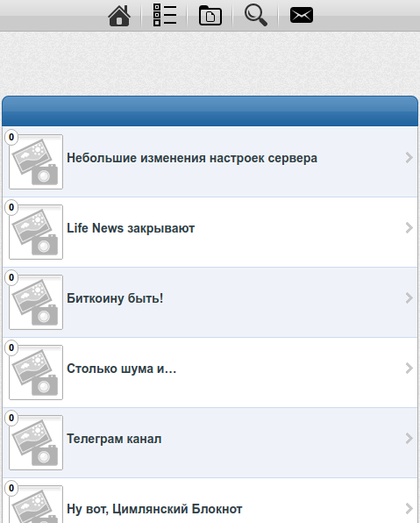Open chevron arrow next to Телеграм канал
Viewport: 420px width, 523px height.
(409, 439)
